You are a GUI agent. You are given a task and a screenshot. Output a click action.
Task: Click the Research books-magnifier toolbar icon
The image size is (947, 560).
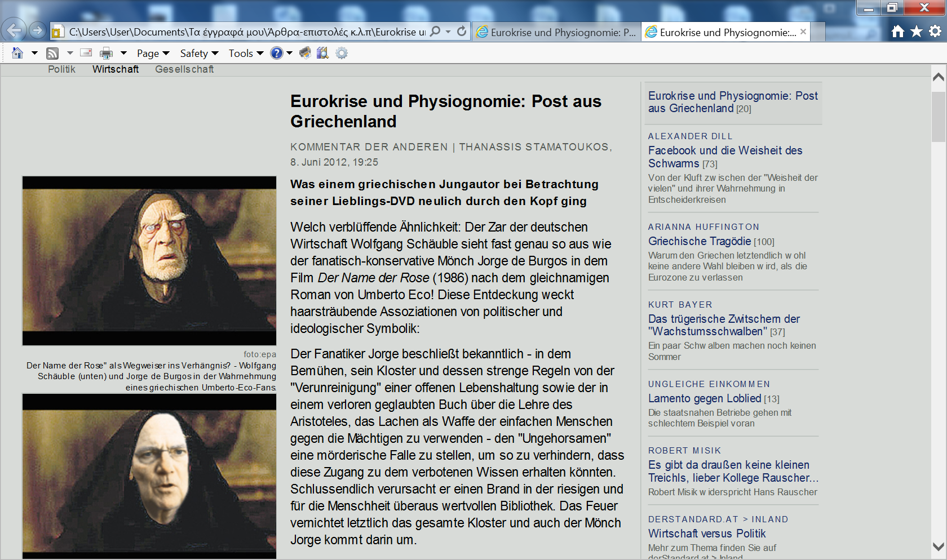click(322, 53)
